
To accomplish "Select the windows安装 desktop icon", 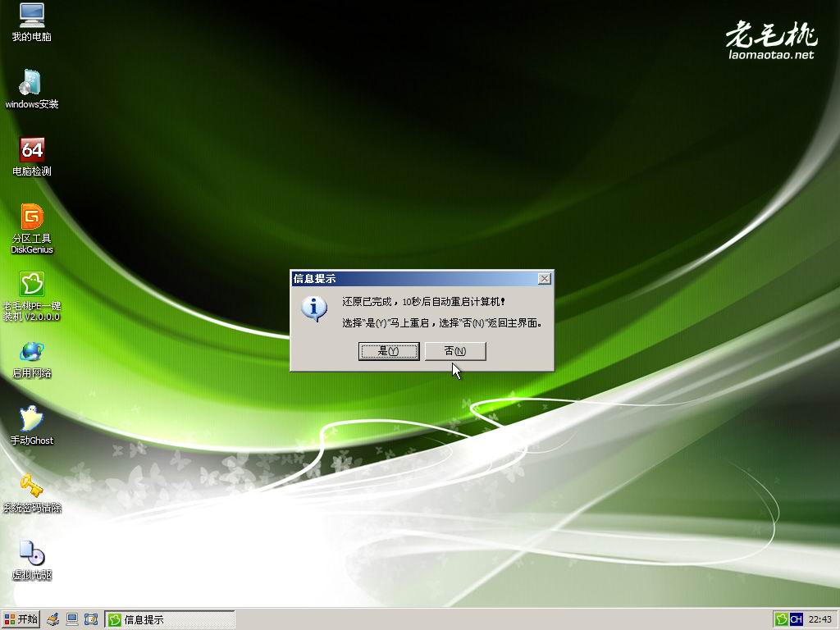I will [31, 83].
